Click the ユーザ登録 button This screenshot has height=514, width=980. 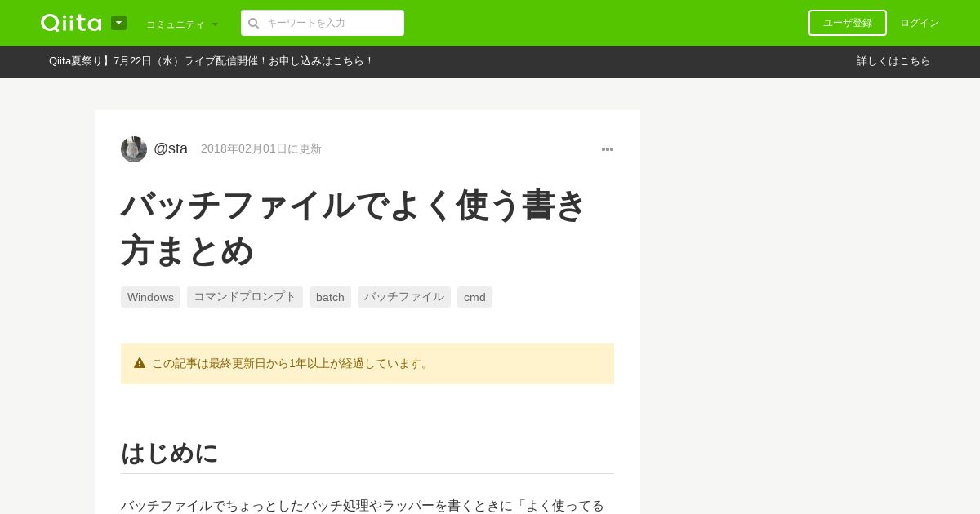(x=847, y=23)
